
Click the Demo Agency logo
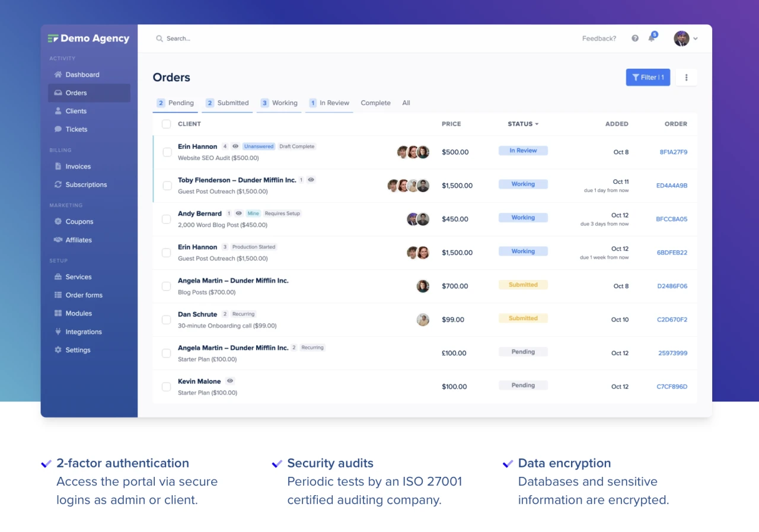tap(89, 39)
